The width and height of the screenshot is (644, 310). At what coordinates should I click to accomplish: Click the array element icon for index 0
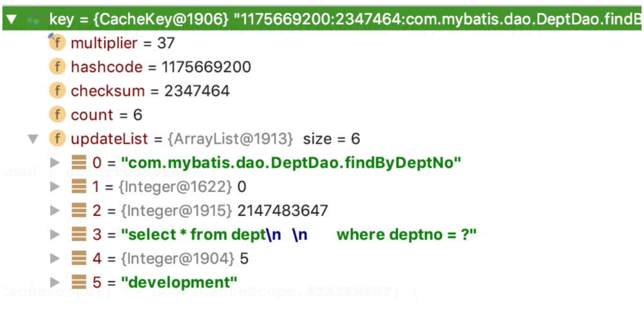(79, 163)
